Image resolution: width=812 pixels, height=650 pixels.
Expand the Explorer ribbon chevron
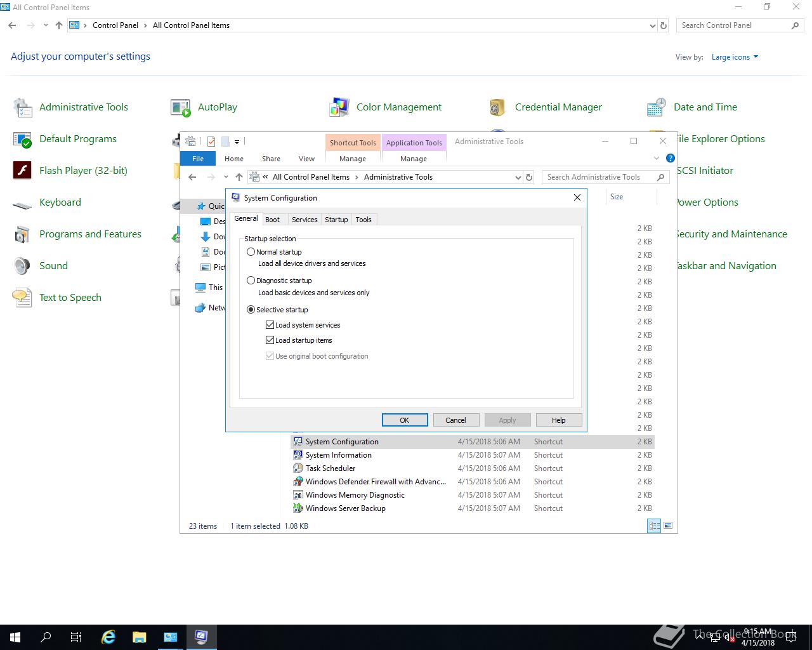click(657, 158)
